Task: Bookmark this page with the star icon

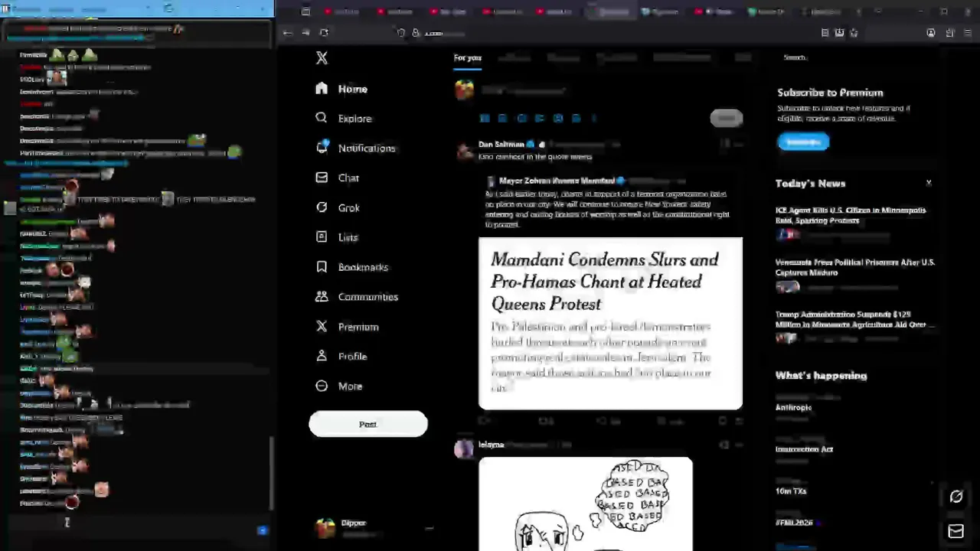Action: click(x=854, y=33)
